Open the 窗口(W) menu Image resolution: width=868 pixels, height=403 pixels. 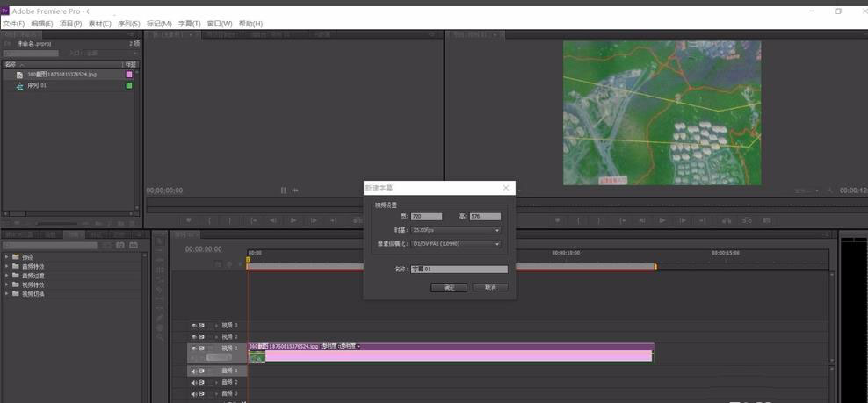[x=220, y=24]
